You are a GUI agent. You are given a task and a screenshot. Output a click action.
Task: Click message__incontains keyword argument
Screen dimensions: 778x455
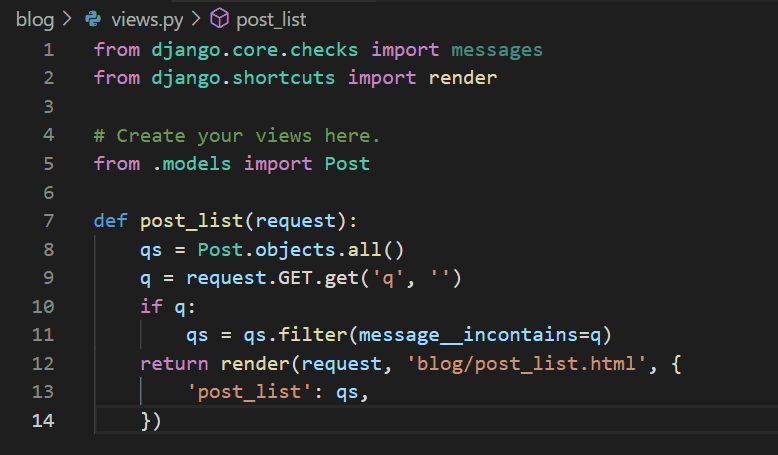[x=468, y=335]
